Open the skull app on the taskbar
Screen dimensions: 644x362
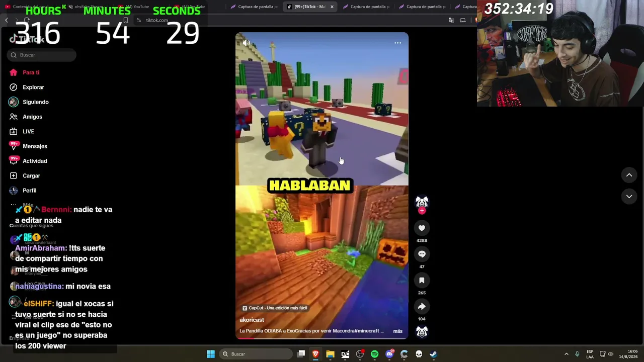(419, 354)
